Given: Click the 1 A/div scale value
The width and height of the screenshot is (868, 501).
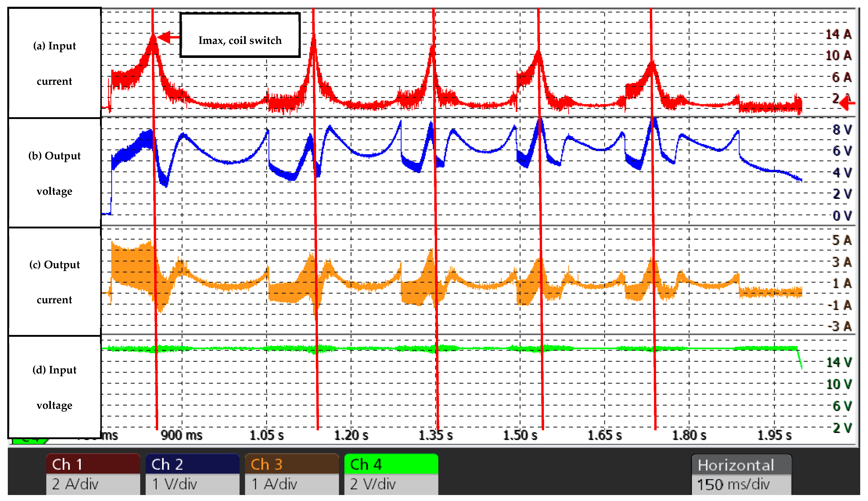Looking at the screenshot, I should [275, 484].
